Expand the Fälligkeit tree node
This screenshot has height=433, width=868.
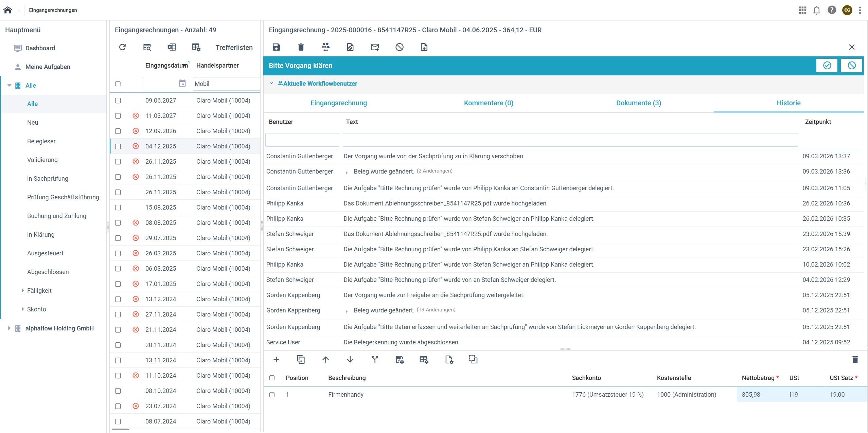pyautogui.click(x=23, y=290)
